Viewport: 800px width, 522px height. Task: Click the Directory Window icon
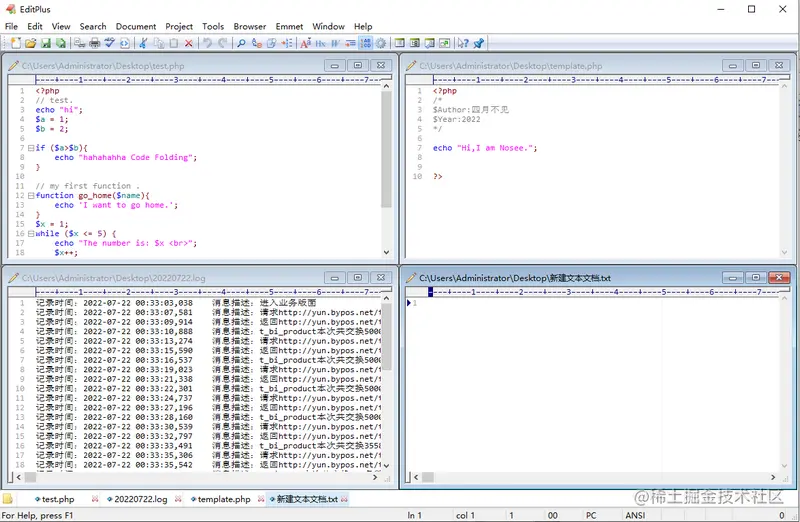coord(400,43)
